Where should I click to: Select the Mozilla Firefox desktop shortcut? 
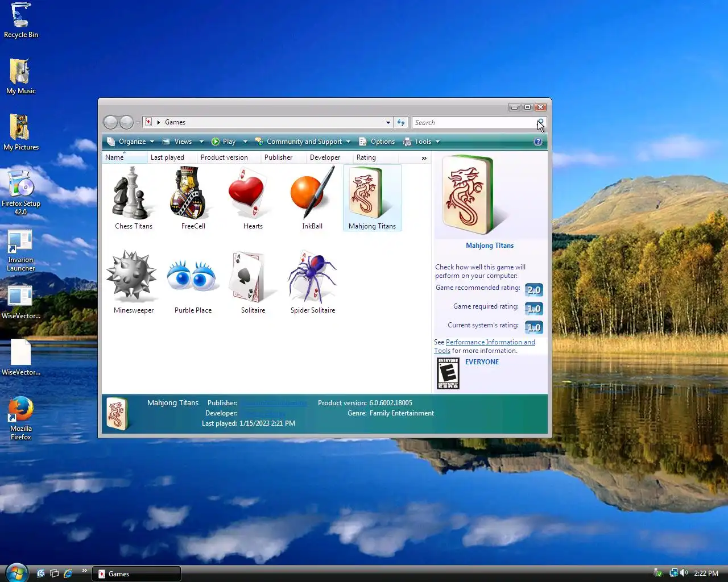pyautogui.click(x=21, y=418)
